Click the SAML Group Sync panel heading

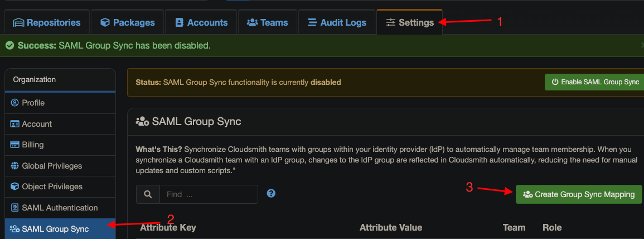tap(196, 121)
